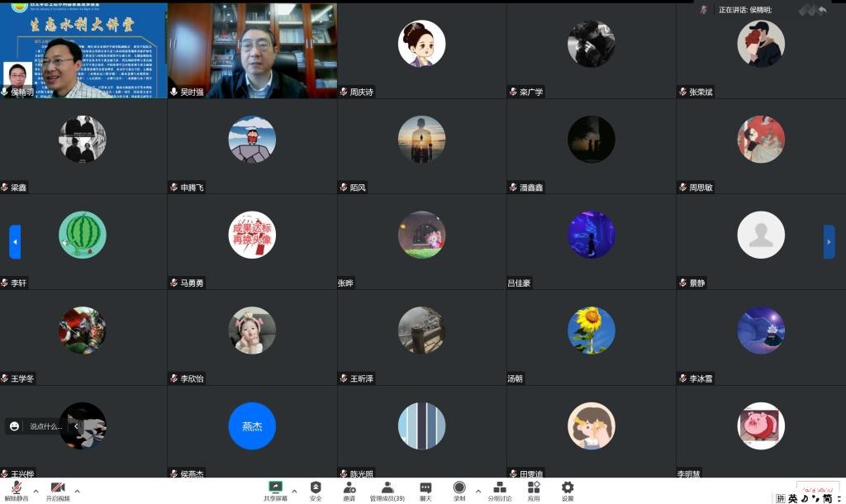Select 吴时强's video tile

tap(252, 50)
